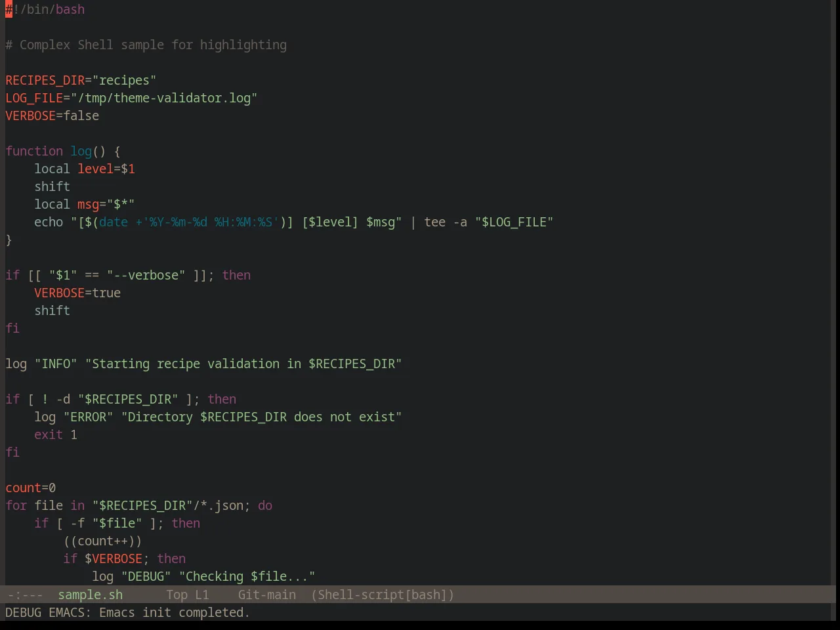Click the Top position indicator in mode line
840x630 pixels.
click(x=177, y=595)
